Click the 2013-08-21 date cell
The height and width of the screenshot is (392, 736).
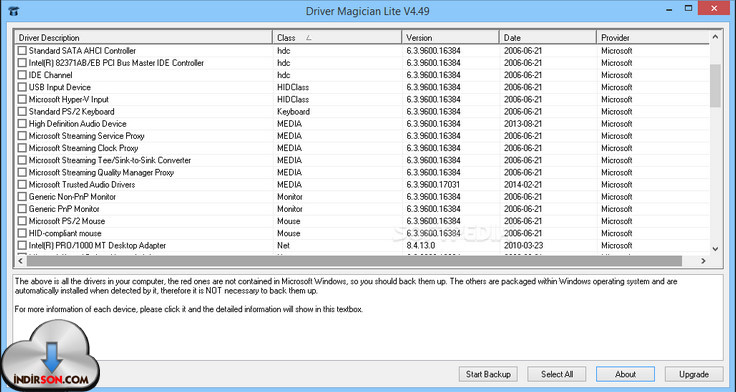(523, 123)
